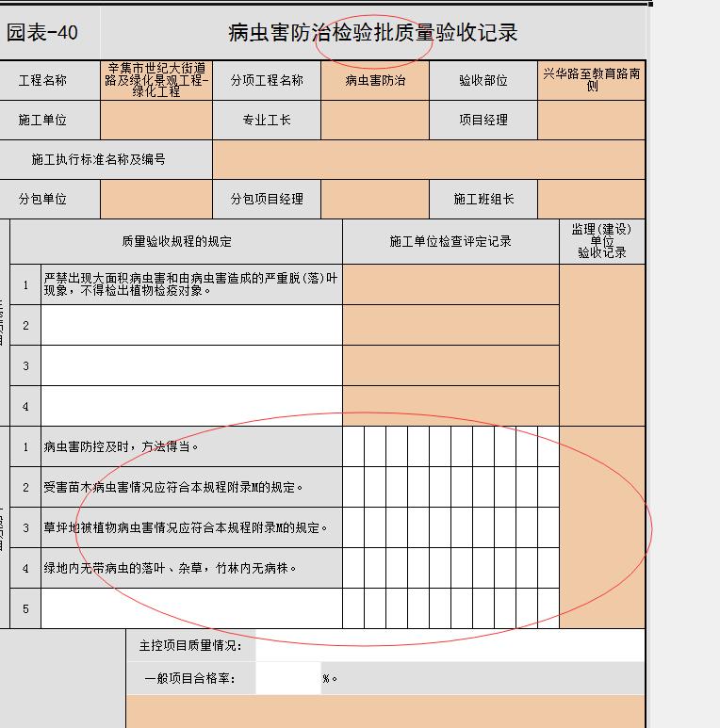The image size is (720, 728).
Task: Select the percentage input box for 一般项目合格率
Action: 287,678
